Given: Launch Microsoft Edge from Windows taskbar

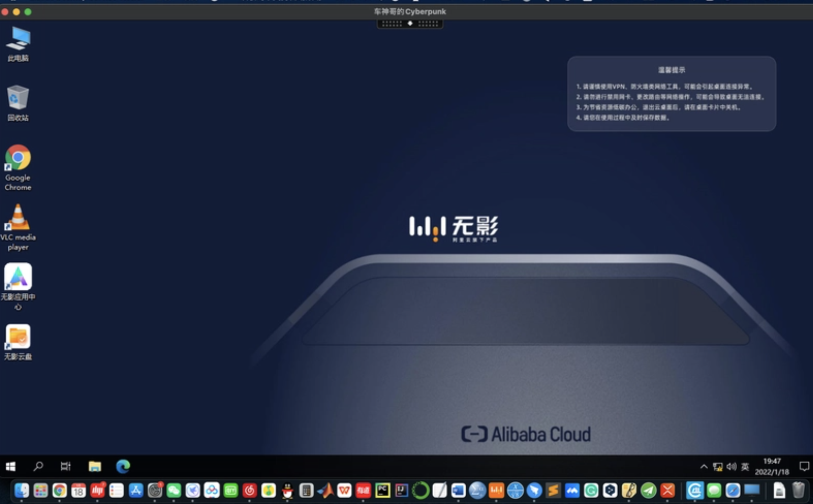Looking at the screenshot, I should click(123, 466).
